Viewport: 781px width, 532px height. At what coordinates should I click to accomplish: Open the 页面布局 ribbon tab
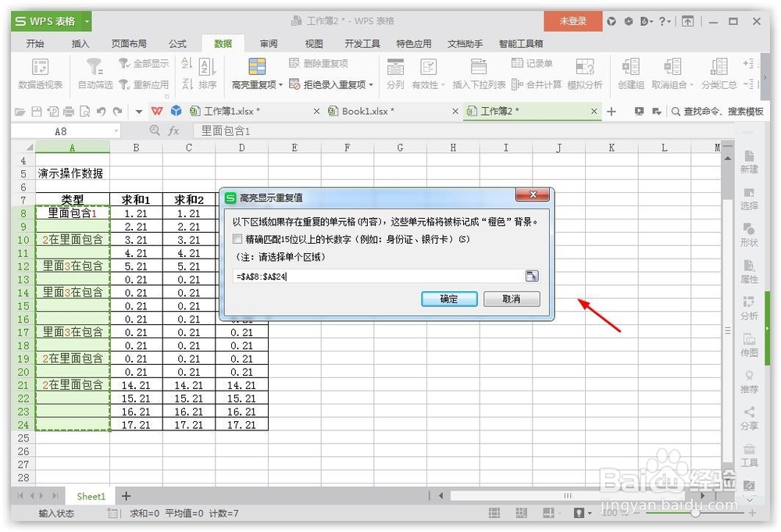pyautogui.click(x=129, y=44)
